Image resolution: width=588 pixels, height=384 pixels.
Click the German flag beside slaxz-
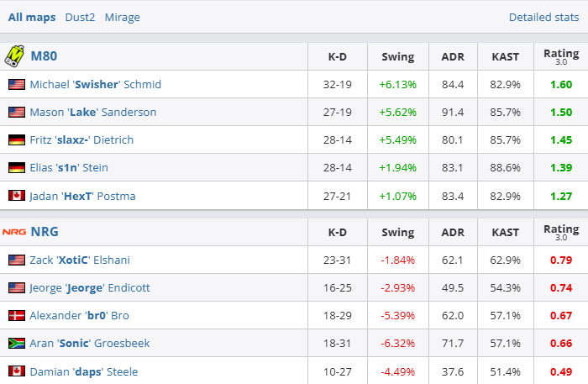(x=17, y=139)
